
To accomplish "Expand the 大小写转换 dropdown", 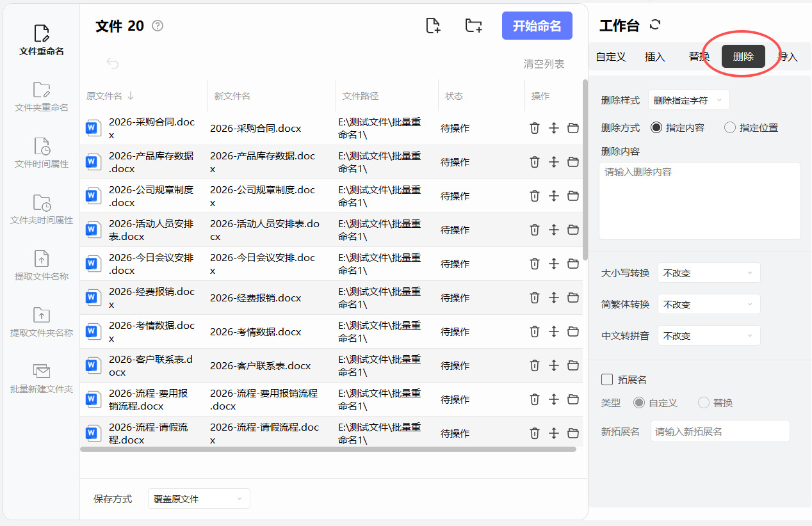I will (708, 273).
